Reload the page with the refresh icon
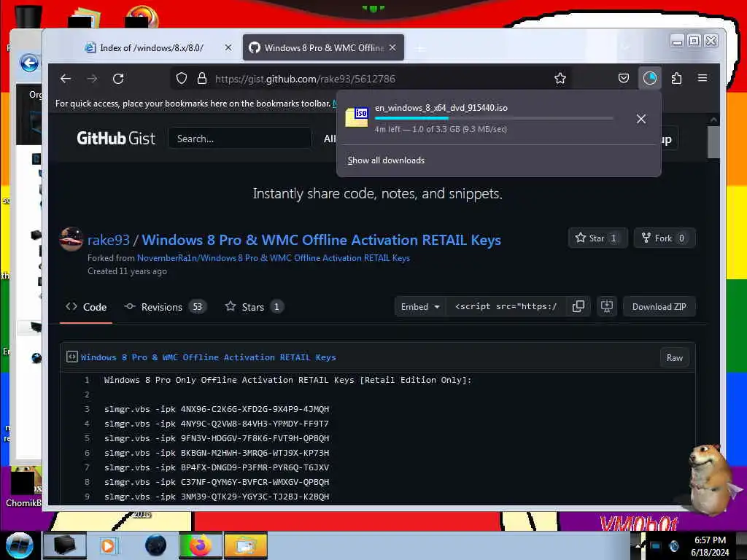 118,79
